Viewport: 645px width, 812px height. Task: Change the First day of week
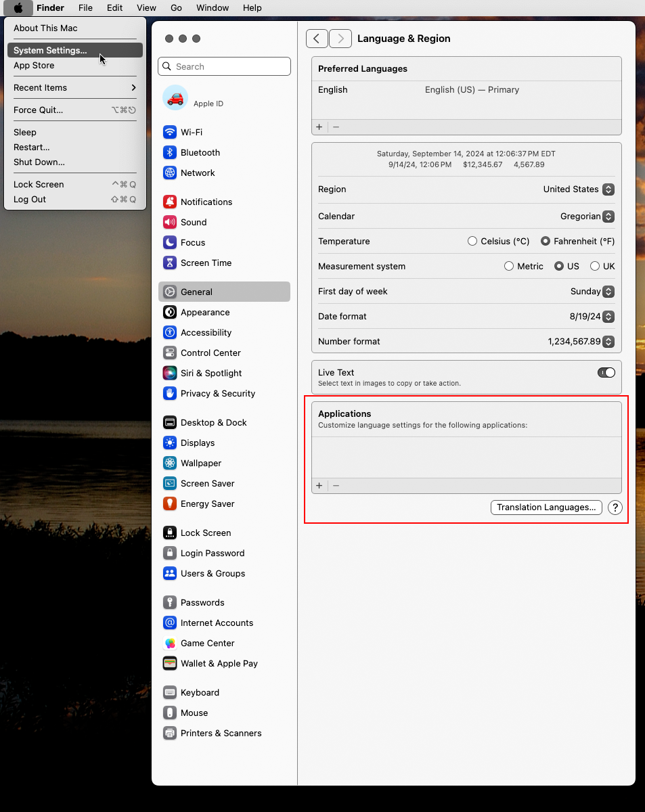[607, 291]
